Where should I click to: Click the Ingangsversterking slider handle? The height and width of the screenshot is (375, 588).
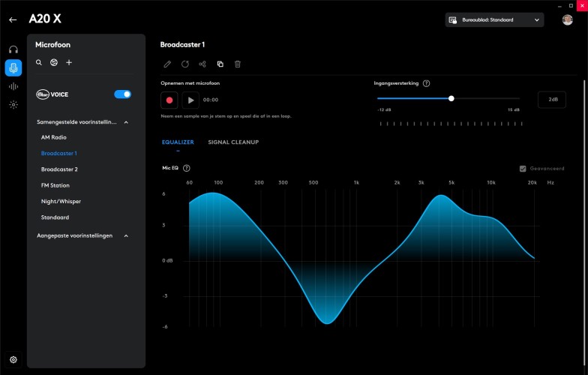click(x=451, y=98)
